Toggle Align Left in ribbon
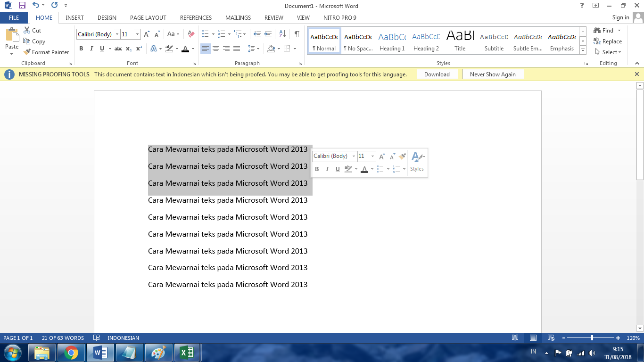 [205, 49]
